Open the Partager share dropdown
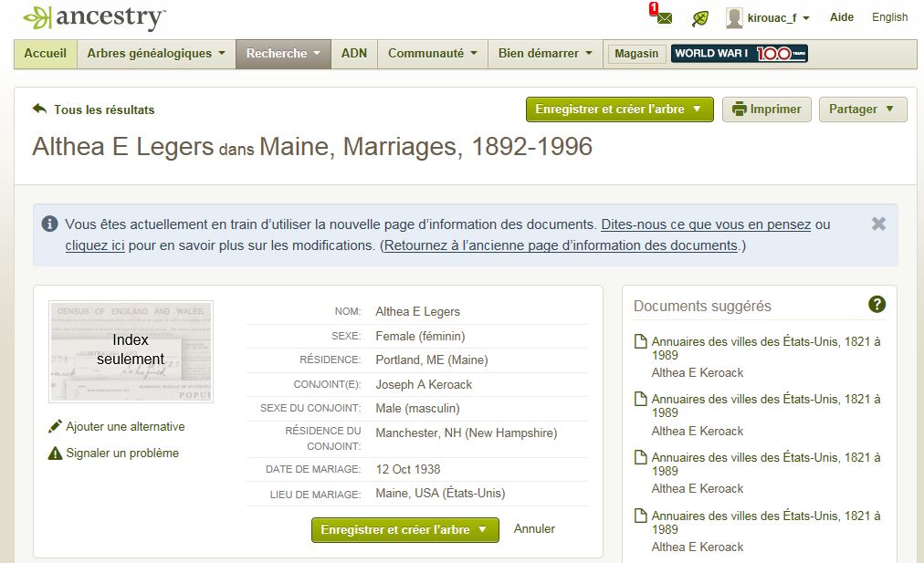 [863, 109]
